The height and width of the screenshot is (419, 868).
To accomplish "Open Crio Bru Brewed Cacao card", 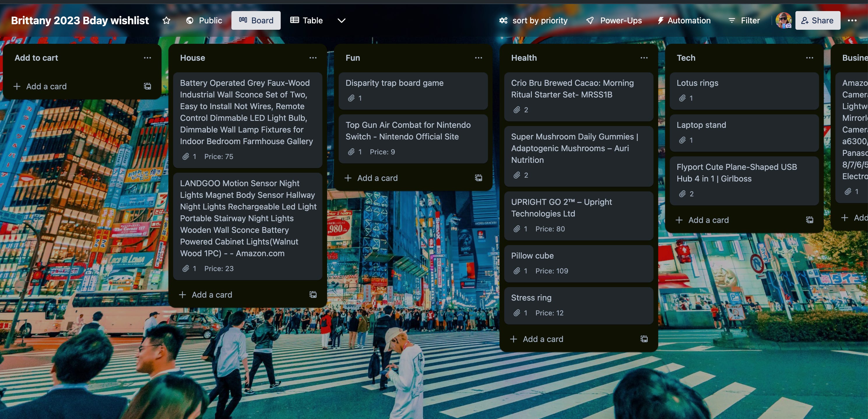I will click(x=579, y=97).
